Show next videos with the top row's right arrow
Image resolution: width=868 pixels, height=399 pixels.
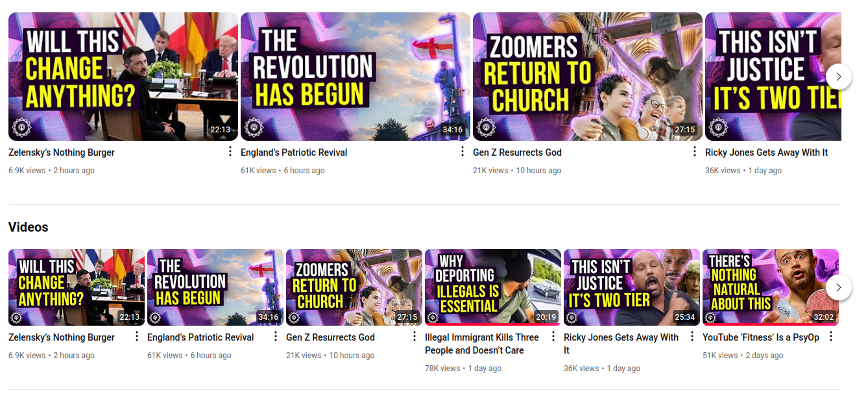click(838, 77)
